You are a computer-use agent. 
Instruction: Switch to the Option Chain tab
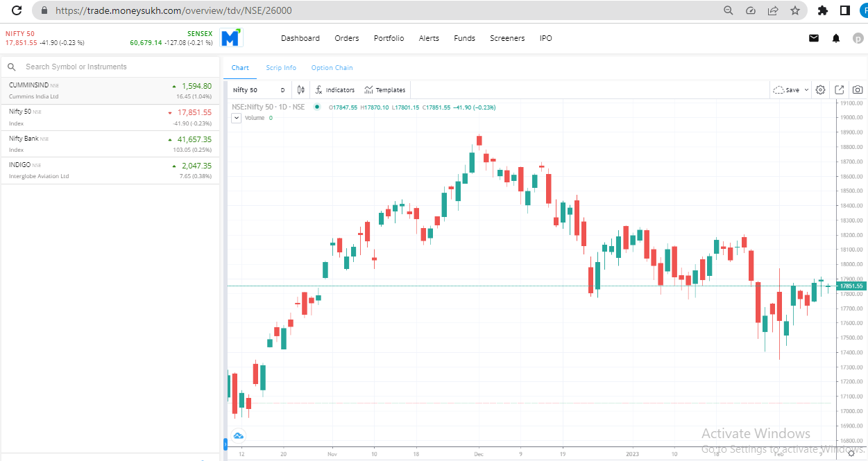(x=332, y=68)
